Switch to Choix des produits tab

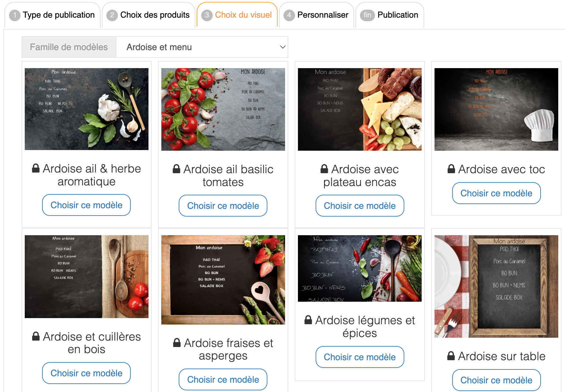coord(149,15)
